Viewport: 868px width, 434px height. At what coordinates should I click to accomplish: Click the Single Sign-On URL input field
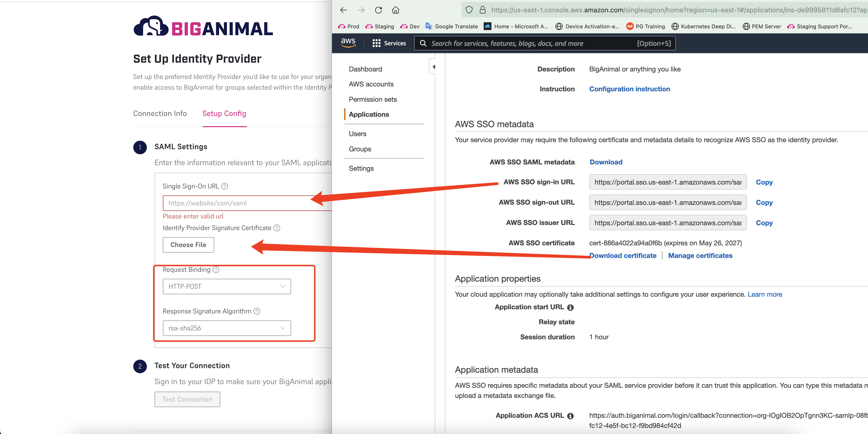tap(247, 203)
